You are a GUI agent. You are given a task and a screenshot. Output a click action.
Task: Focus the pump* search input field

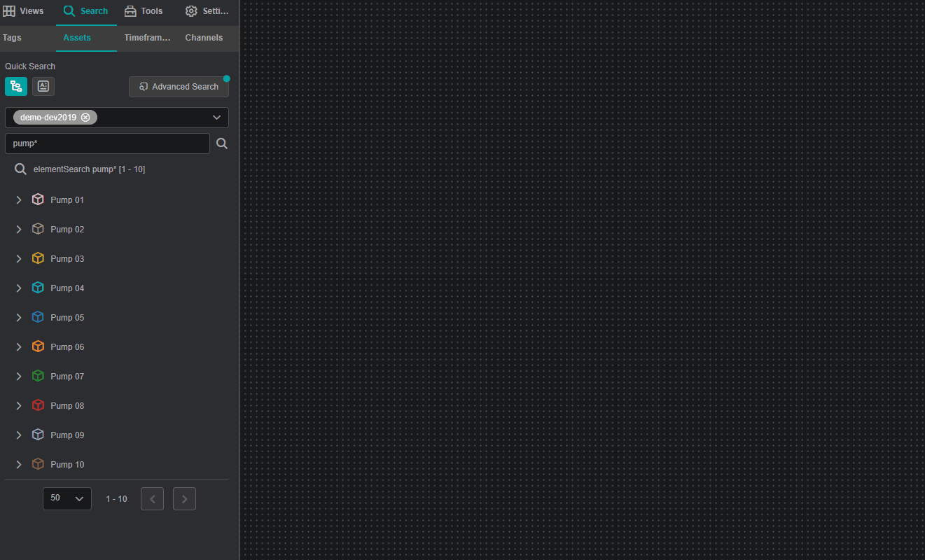coord(107,143)
